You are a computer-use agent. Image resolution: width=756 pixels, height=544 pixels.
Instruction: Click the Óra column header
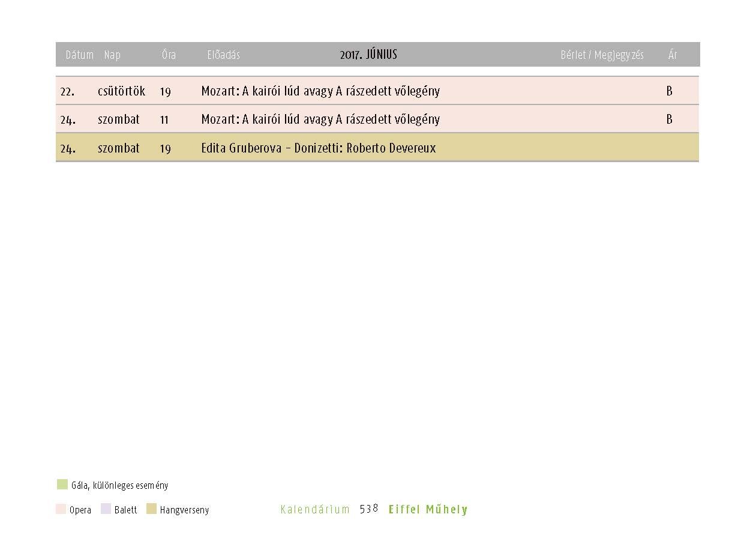pos(169,55)
